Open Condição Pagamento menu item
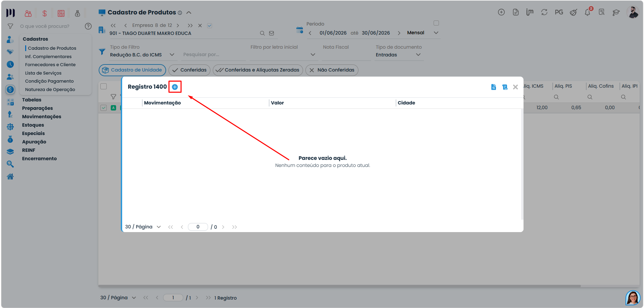The image size is (644, 308). point(49,81)
